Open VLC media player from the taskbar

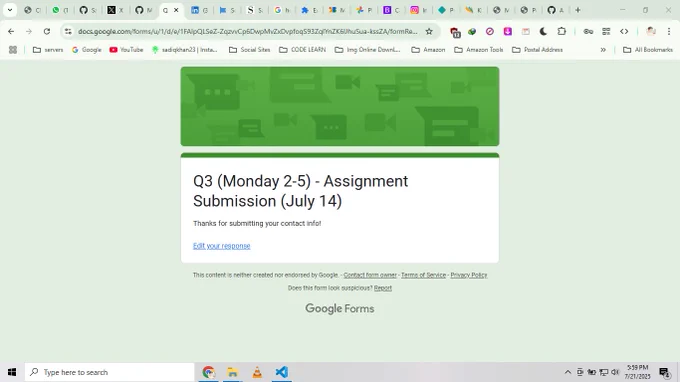point(257,372)
